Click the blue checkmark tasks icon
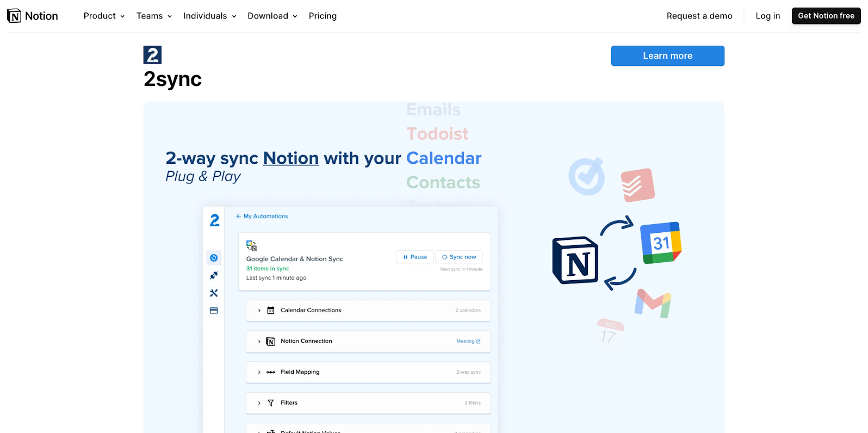Image resolution: width=868 pixels, height=433 pixels. pos(587,176)
